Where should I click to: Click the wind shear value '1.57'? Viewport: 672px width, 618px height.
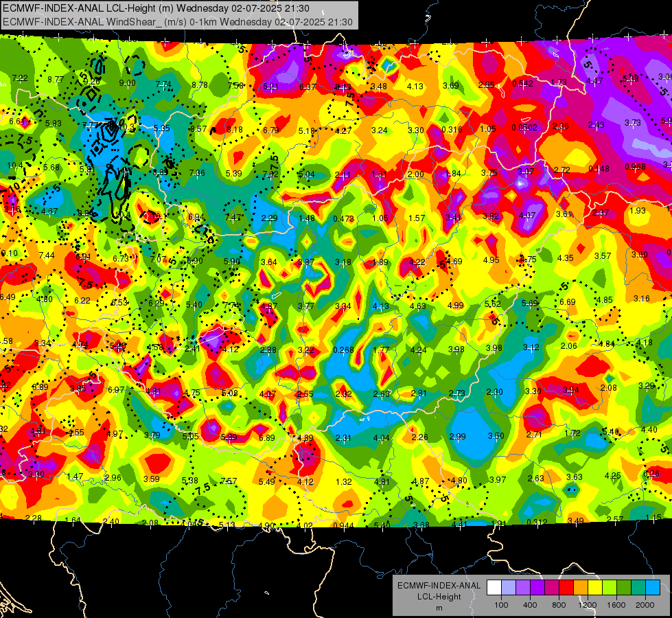(417, 218)
